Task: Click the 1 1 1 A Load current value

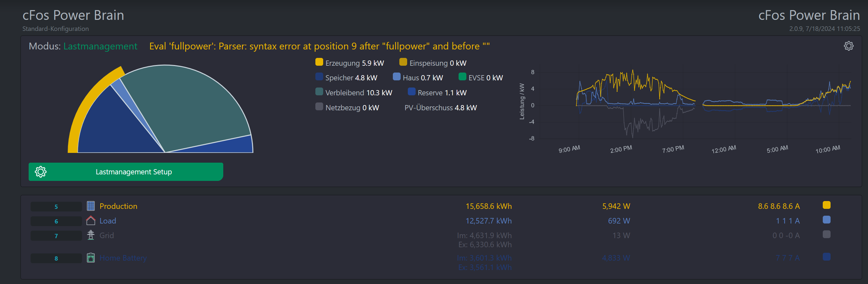Action: [788, 221]
